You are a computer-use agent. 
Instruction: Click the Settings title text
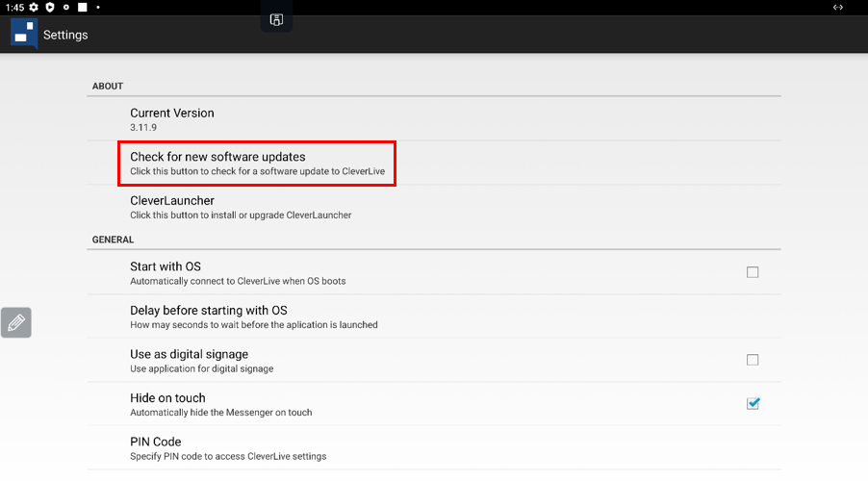pos(65,35)
